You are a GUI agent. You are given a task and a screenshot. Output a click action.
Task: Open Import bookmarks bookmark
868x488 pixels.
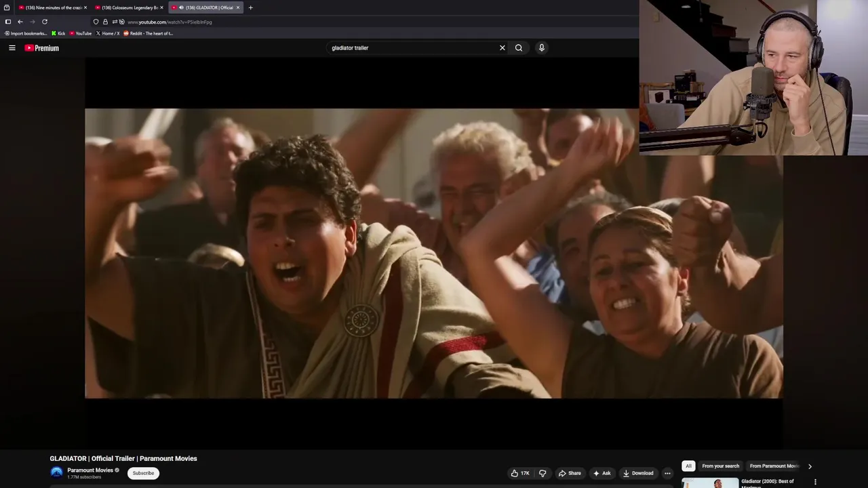pos(26,33)
